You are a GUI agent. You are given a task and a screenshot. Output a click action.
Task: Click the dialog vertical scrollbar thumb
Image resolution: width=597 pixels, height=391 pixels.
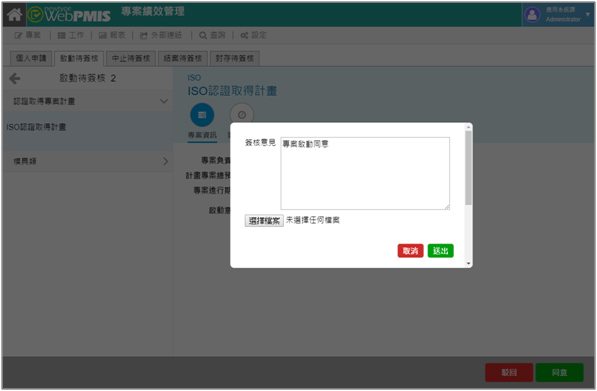pyautogui.click(x=468, y=168)
